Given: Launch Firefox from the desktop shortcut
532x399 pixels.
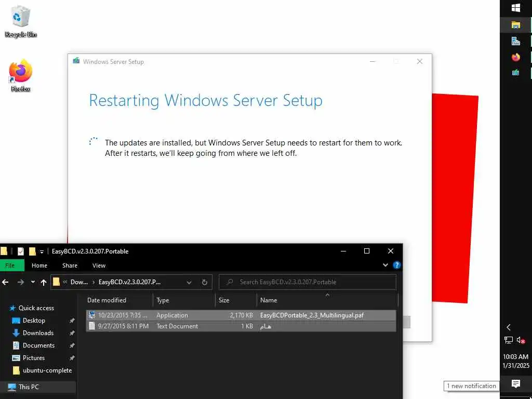Looking at the screenshot, I should click(x=21, y=75).
